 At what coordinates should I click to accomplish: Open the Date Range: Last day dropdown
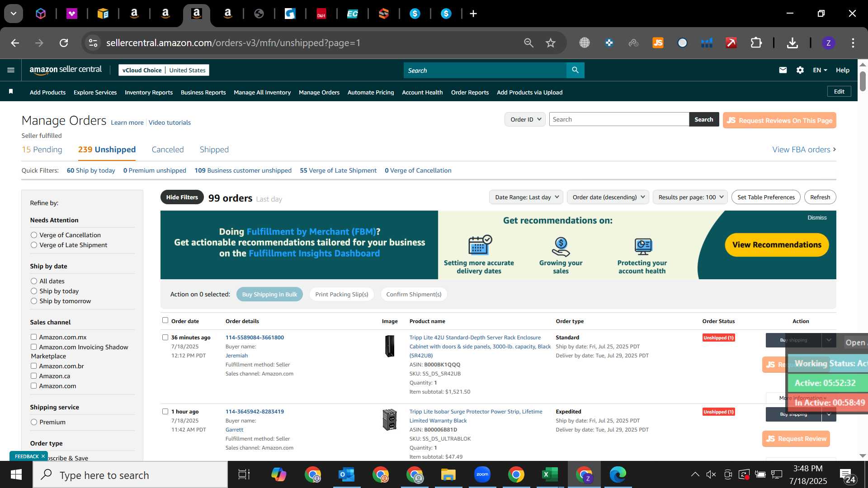[x=526, y=197]
